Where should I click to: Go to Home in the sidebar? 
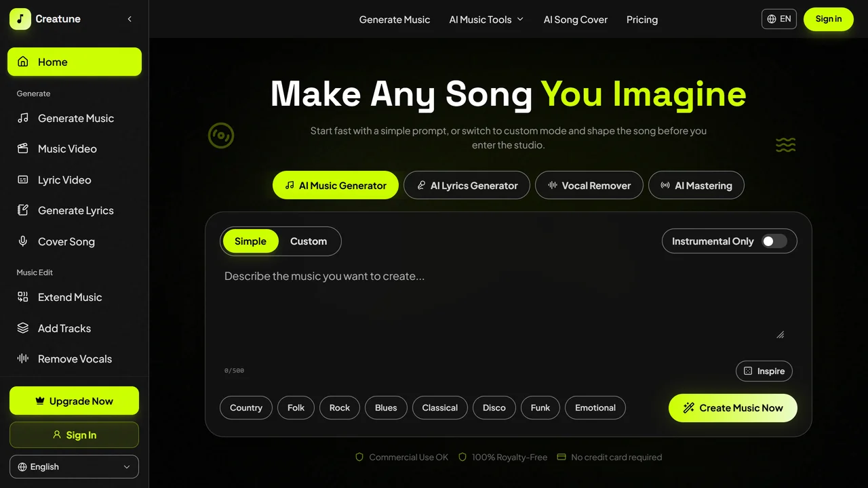coord(75,62)
